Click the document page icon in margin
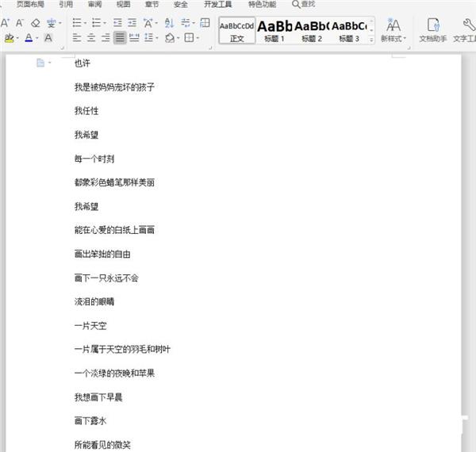This screenshot has width=476, height=452. tap(40, 63)
